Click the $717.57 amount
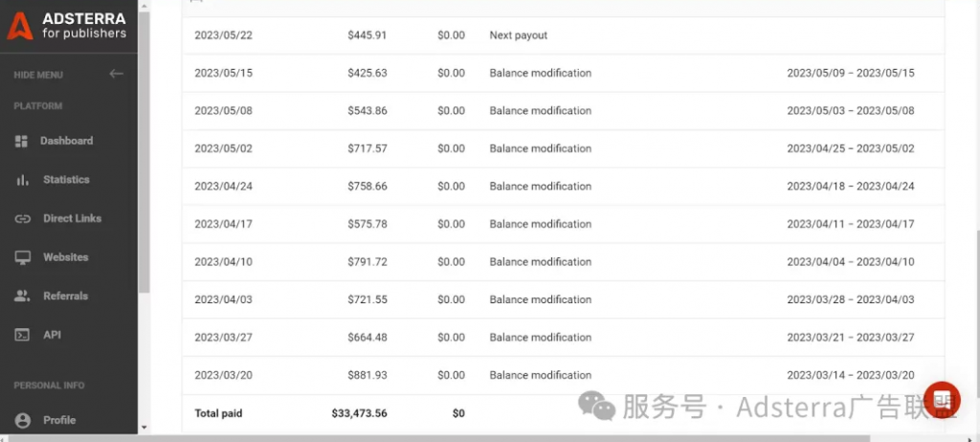Screen dimensions: 980x442 (367, 149)
